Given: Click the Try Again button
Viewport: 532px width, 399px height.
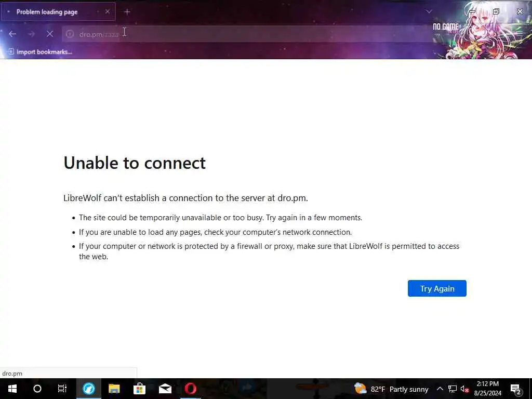Looking at the screenshot, I should point(436,288).
